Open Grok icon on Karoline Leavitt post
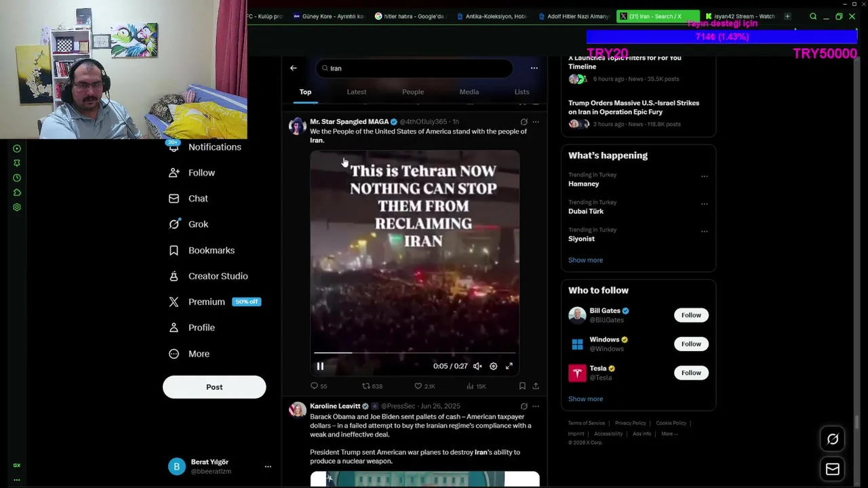 coord(524,406)
